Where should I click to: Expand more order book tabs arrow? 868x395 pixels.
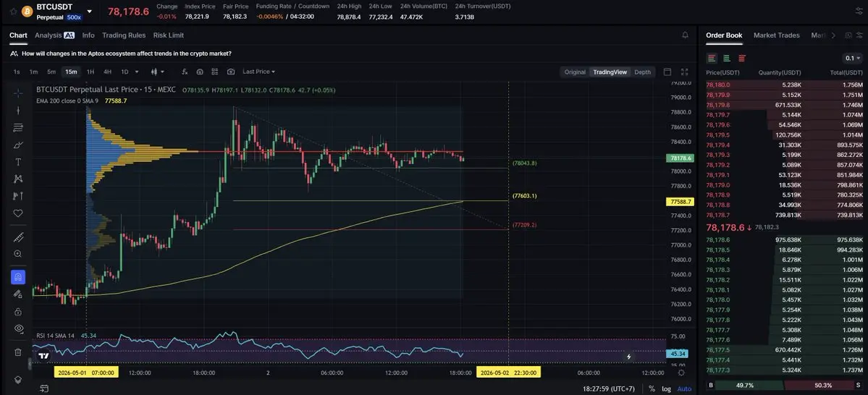(x=833, y=35)
